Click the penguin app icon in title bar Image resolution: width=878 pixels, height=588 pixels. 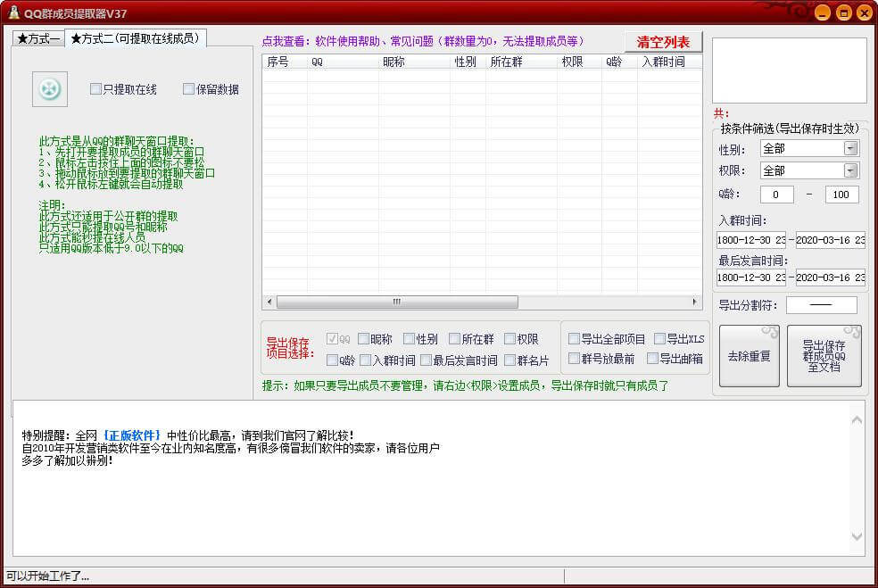coord(13,12)
